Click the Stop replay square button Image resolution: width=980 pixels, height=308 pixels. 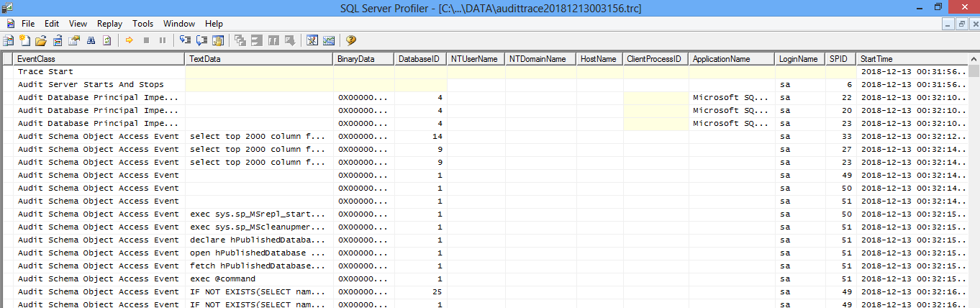coord(146,40)
